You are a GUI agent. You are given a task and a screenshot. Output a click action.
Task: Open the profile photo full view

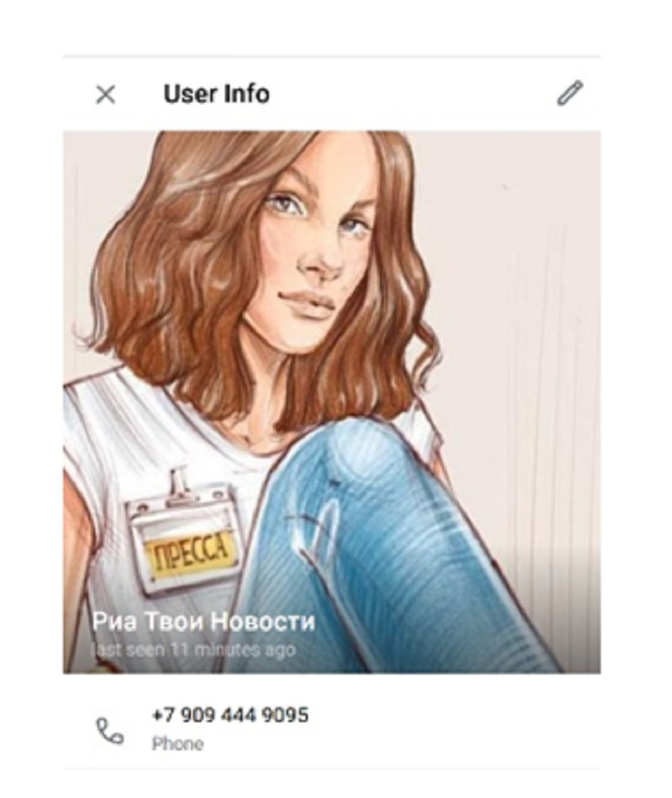pyautogui.click(x=332, y=402)
